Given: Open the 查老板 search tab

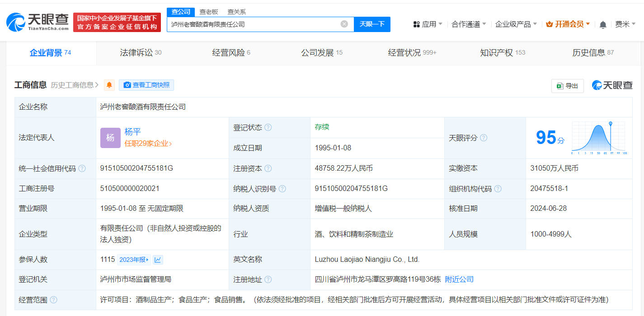Looking at the screenshot, I should coord(208,12).
